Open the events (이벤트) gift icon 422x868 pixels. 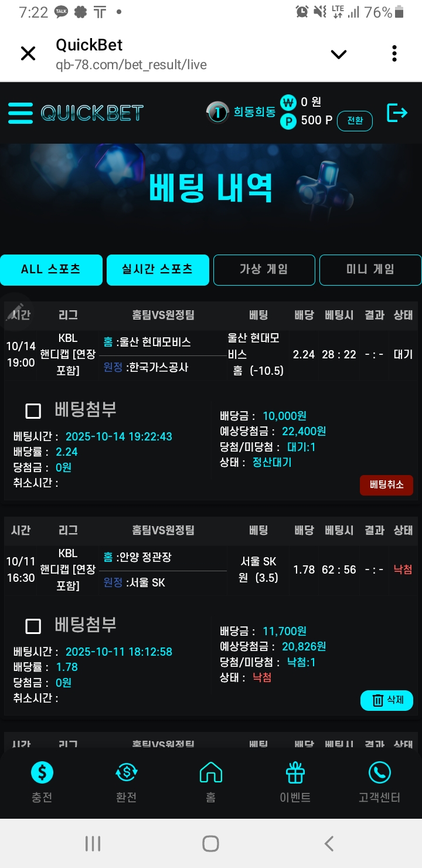(295, 773)
